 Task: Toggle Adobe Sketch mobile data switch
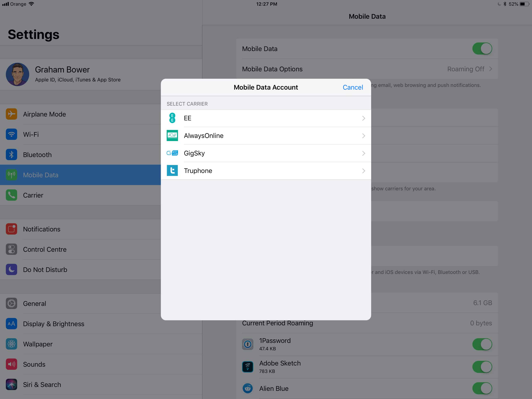482,367
